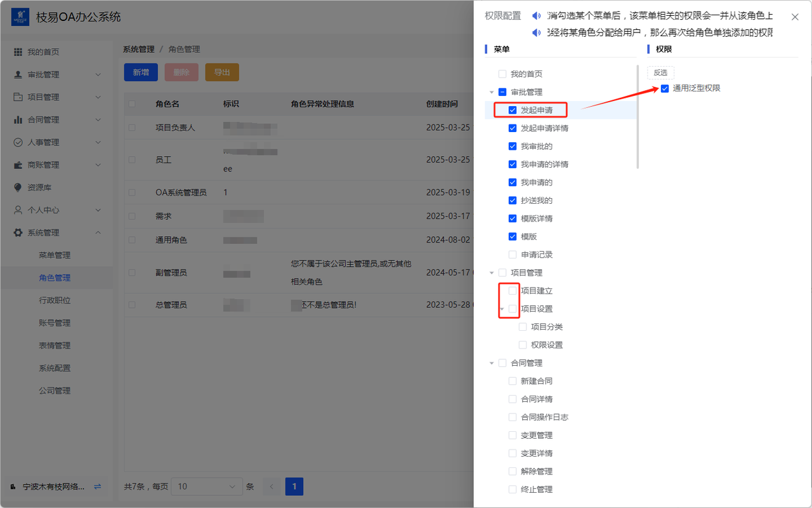Viewport: 812px width, 508px height.
Task: Click the 资源库 lightbulb icon
Action: coord(18,187)
